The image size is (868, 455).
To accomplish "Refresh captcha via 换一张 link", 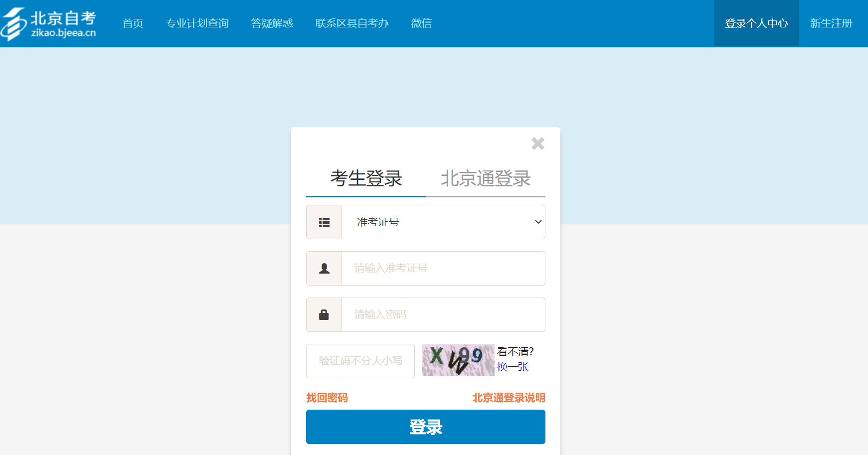I will (513, 367).
